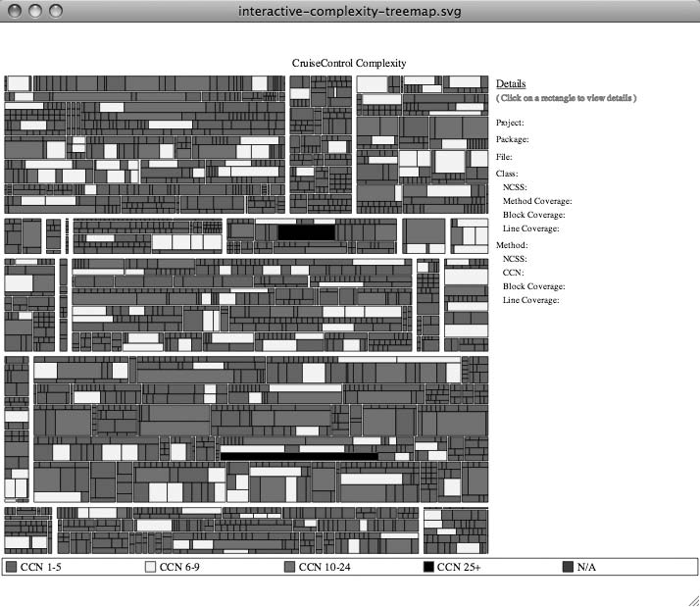
Task: Click the Package: field in Details
Action: click(512, 139)
